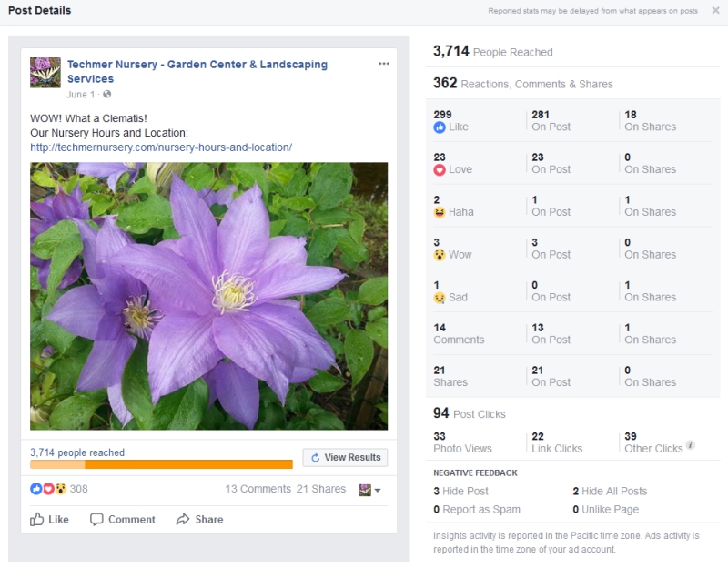Select '3,714 People Reached' text
The width and height of the screenshot is (728, 569).
[x=492, y=51]
